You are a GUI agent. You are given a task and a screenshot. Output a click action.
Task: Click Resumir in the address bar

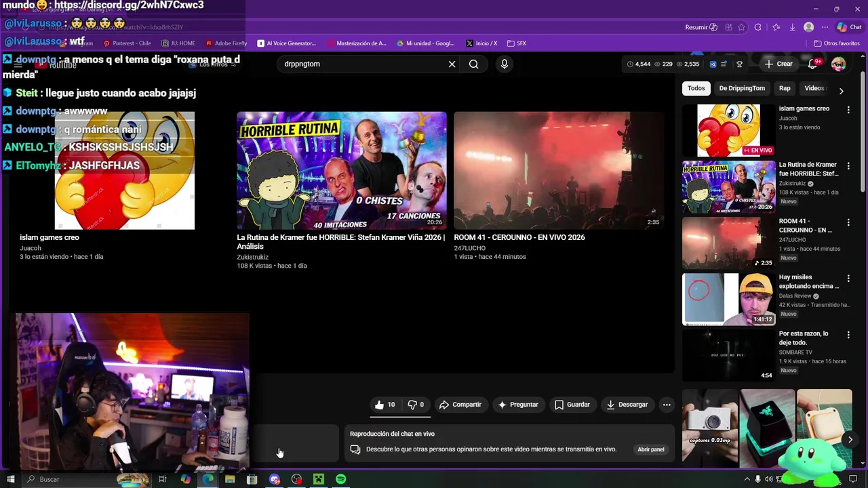pos(701,27)
